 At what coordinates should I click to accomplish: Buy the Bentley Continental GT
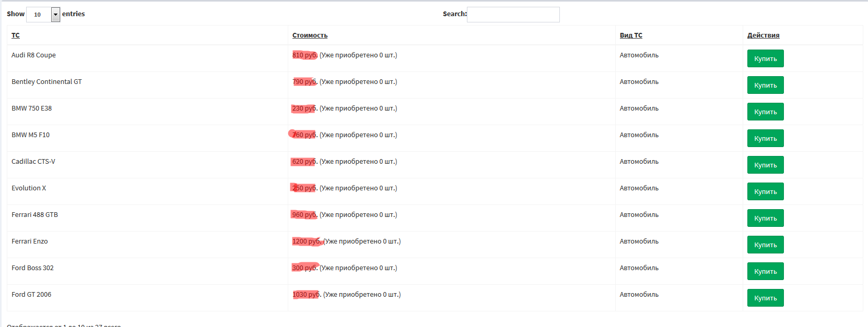pos(765,85)
